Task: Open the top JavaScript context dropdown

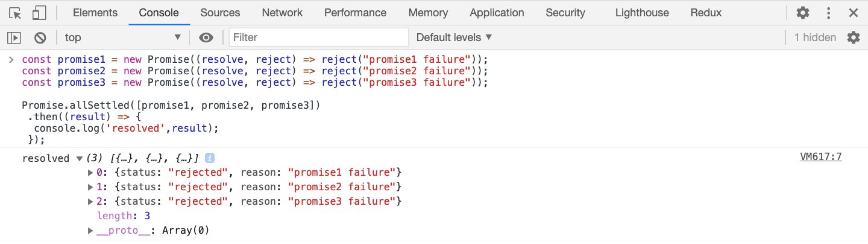Action: 123,37
